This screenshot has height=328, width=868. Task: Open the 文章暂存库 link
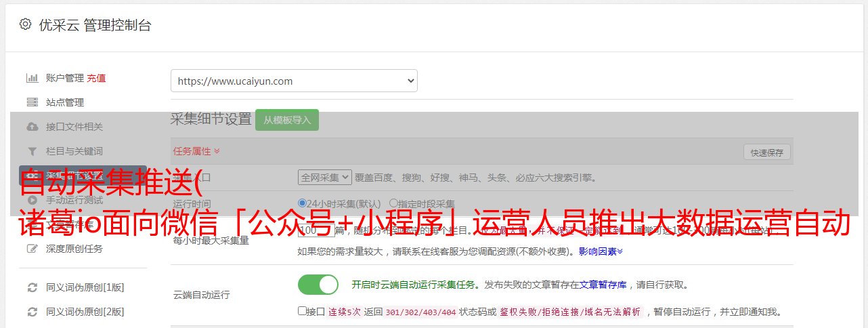(603, 285)
